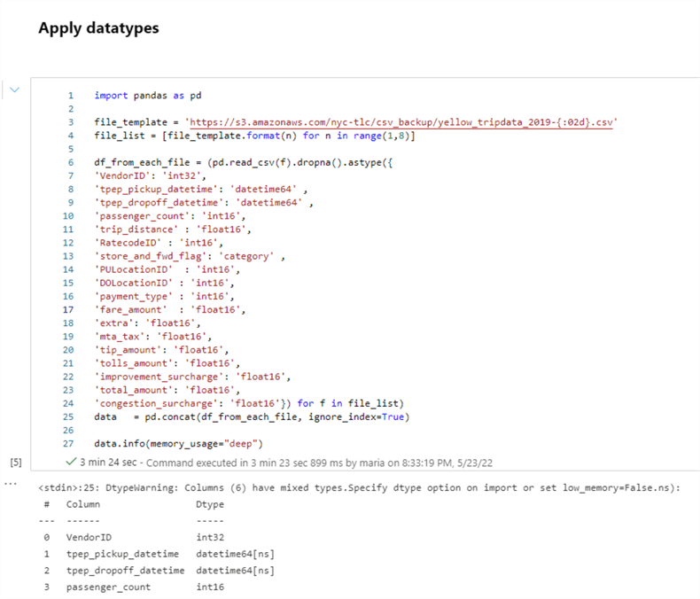The width and height of the screenshot is (700, 599).
Task: Collapse the code cell using the chevron
Action: pyautogui.click(x=15, y=89)
